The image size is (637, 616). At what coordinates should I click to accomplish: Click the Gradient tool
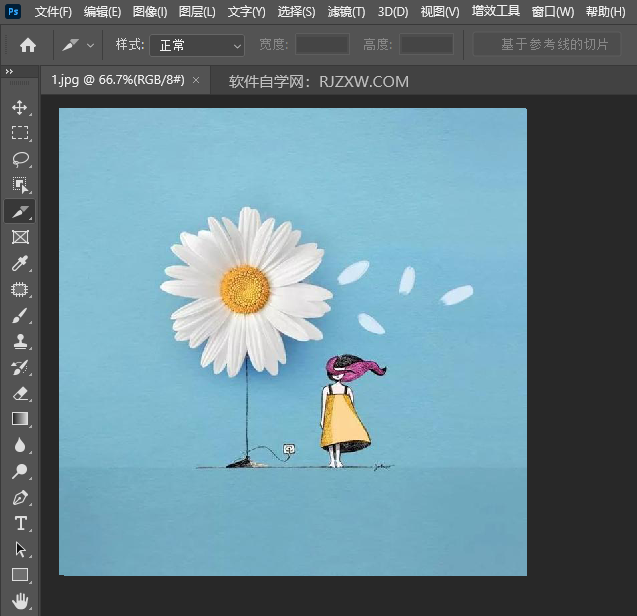point(20,419)
